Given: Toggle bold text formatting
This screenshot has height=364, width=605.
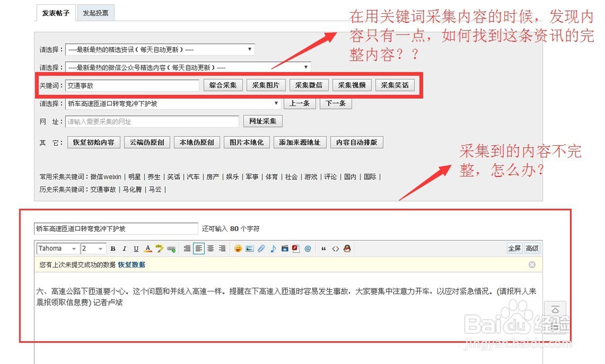Looking at the screenshot, I should pos(113,249).
